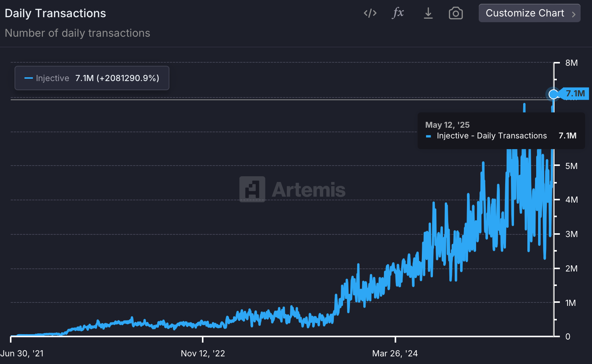Click the 7.1M legend percent change value
Viewport: 592px width, 364px height.
tap(117, 78)
